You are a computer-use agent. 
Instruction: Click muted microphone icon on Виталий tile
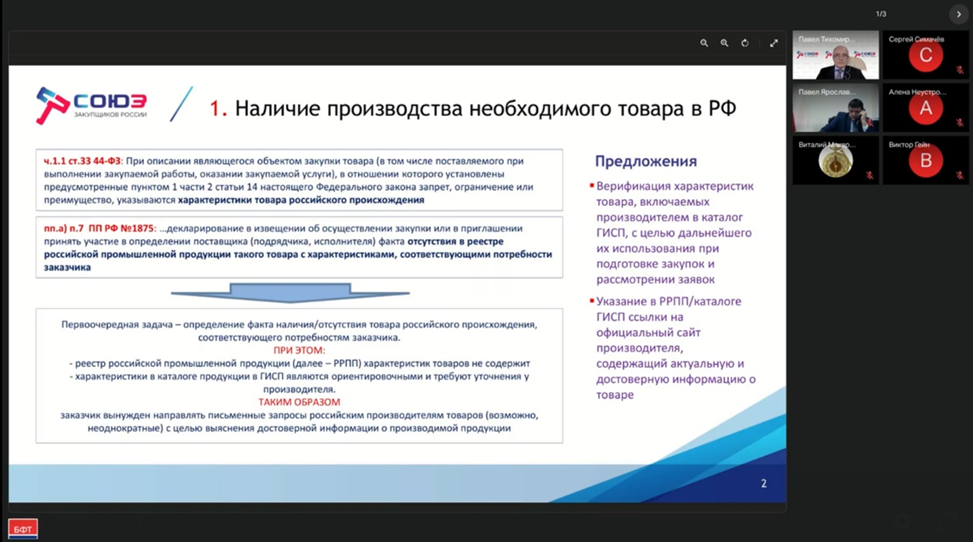coord(869,176)
